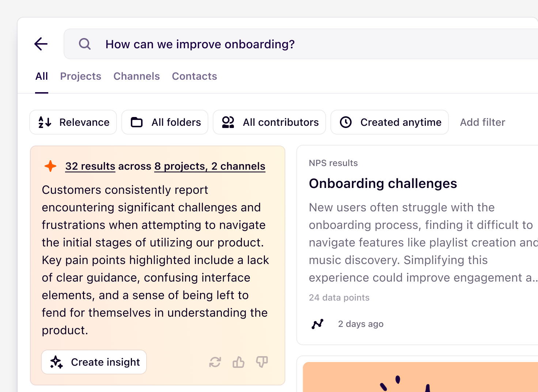The image size is (538, 392).
Task: Click the back arrow icon
Action: pos(41,44)
